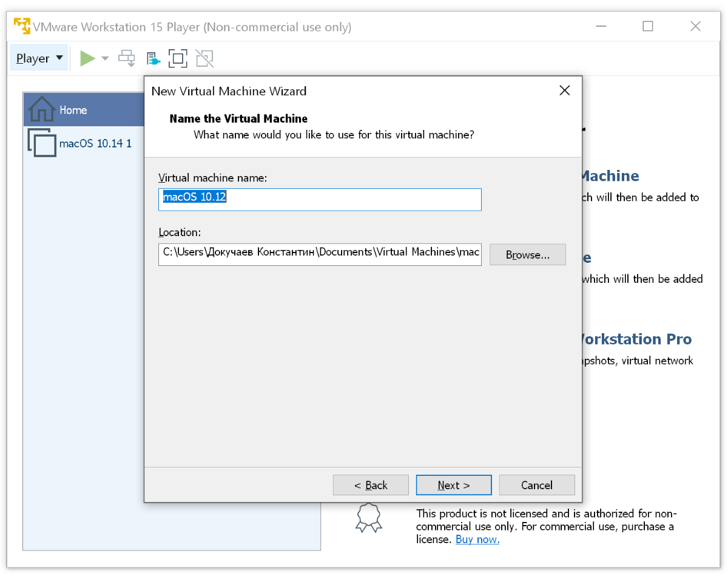728x576 pixels.
Task: Click the Unity mode toolbar icon
Action: [204, 58]
